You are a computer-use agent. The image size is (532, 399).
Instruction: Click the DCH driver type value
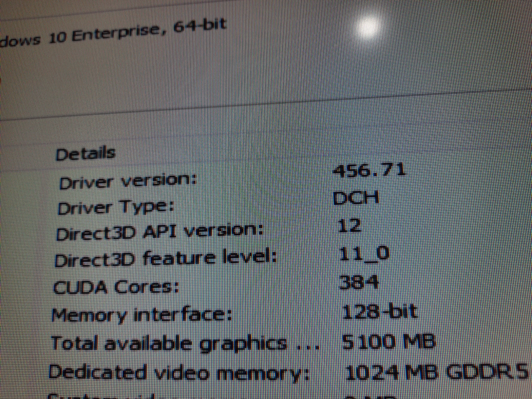(356, 198)
